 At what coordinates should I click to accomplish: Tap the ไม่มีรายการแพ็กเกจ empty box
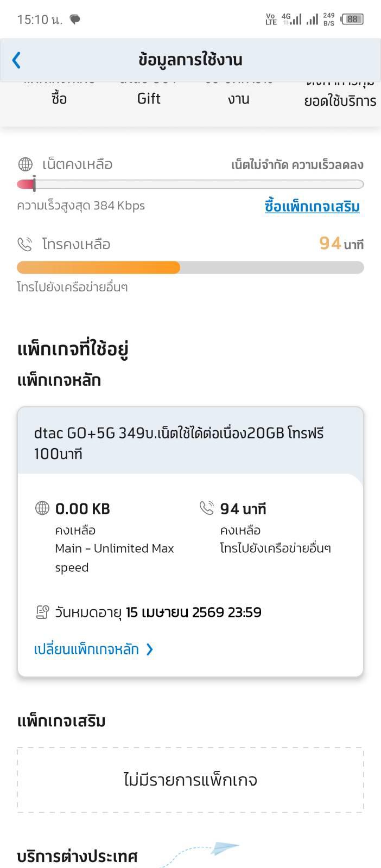pyautogui.click(x=190, y=780)
